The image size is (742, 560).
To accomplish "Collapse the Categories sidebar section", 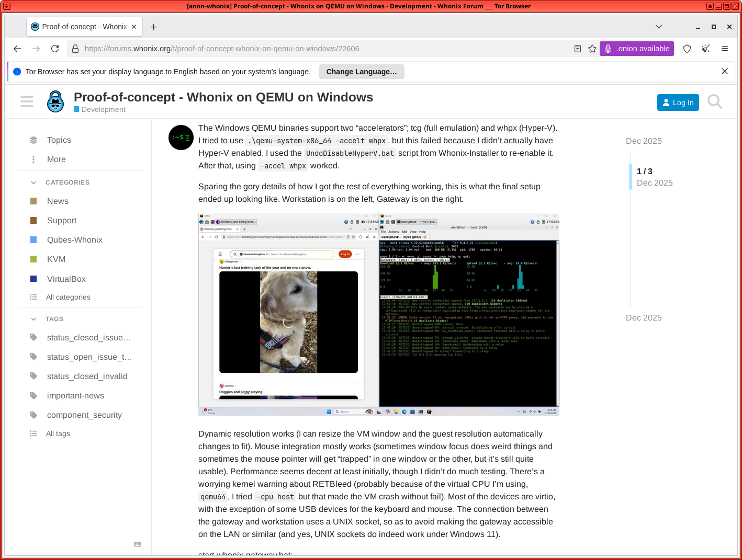I will [34, 182].
